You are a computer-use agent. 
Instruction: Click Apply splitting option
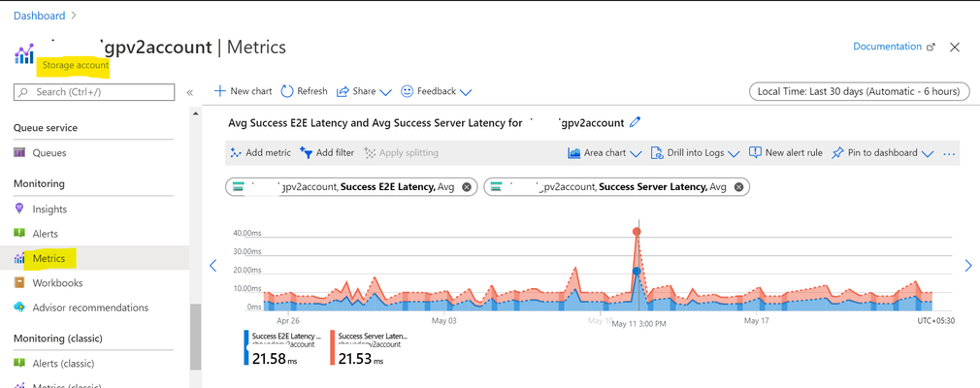pyautogui.click(x=401, y=152)
